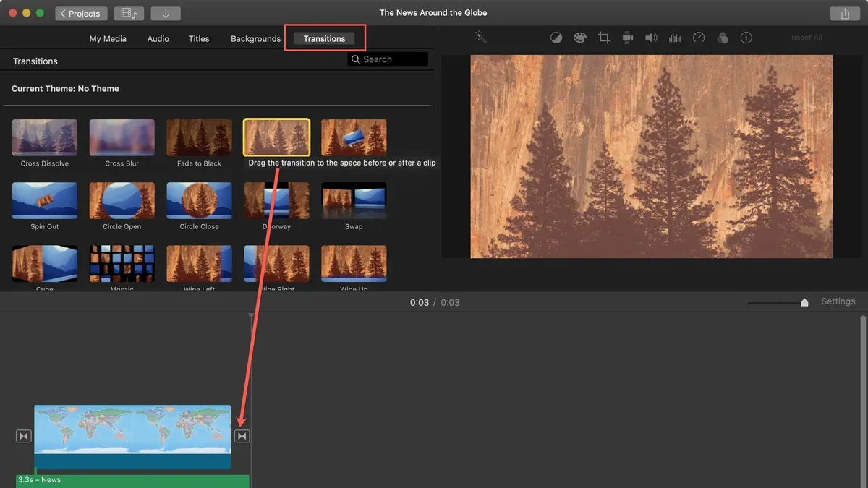The width and height of the screenshot is (868, 488).
Task: Switch to Audio tab
Action: [158, 38]
